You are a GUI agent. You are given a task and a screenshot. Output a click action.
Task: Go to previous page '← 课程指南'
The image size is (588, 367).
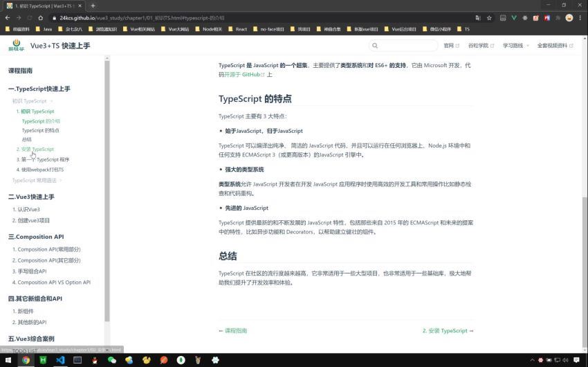tap(232, 331)
